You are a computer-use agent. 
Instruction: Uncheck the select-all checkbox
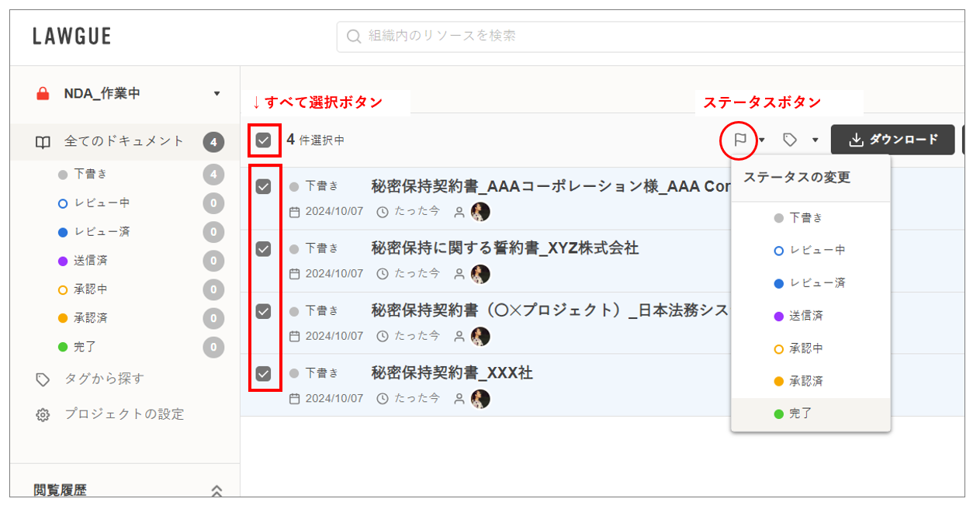pyautogui.click(x=264, y=140)
